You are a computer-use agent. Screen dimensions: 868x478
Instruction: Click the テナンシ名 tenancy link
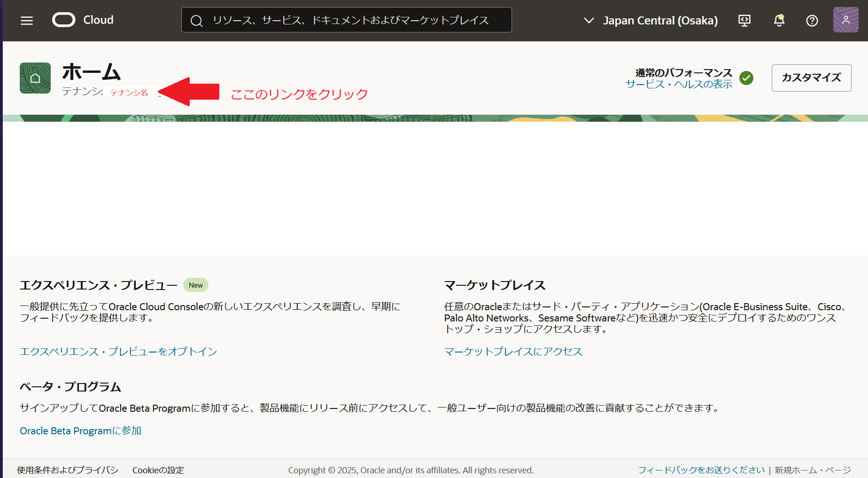[x=129, y=93]
